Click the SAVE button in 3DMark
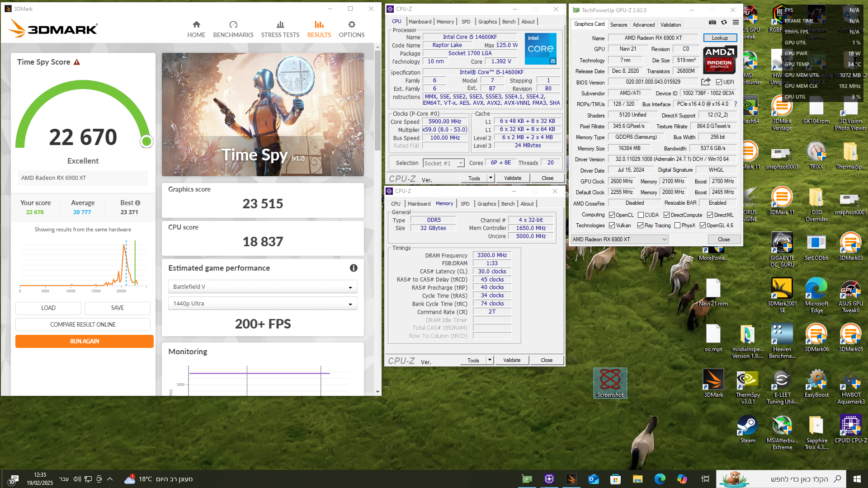The height and width of the screenshot is (488, 868). [x=118, y=308]
